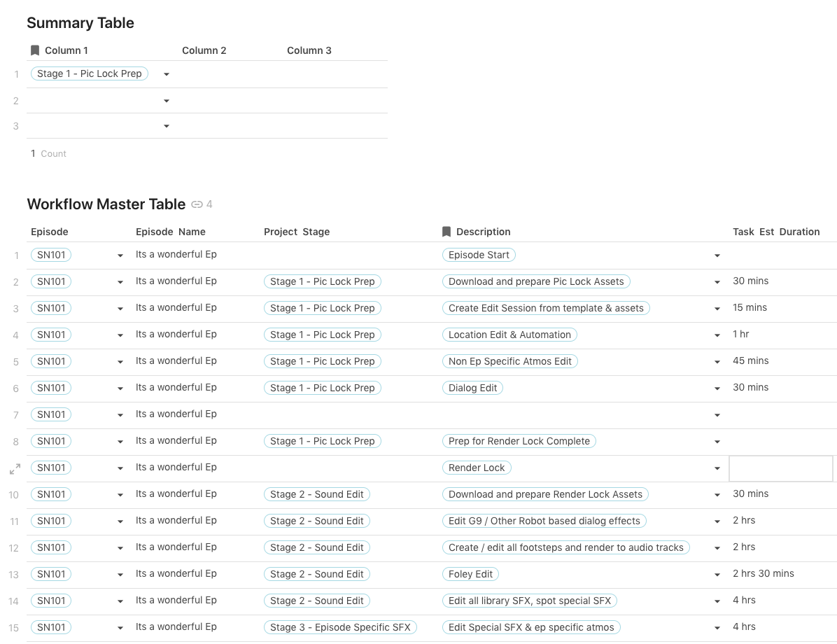Expand the Description dropdown for Dialog Edit
837x644 pixels.
pos(717,388)
